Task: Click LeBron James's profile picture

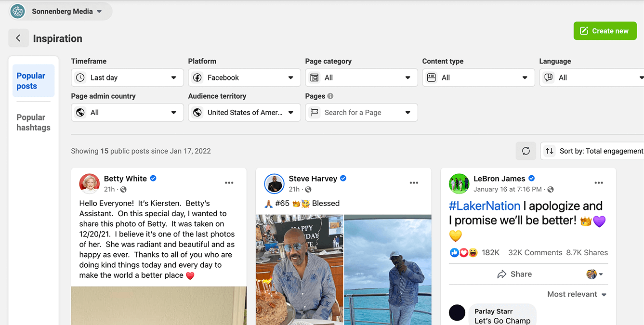Action: 459,183
